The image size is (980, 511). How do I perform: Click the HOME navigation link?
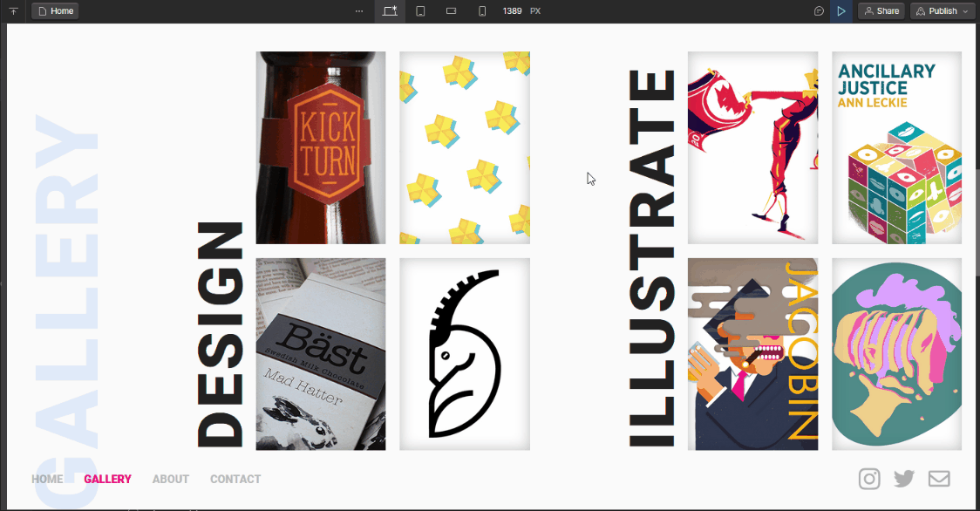pos(47,479)
